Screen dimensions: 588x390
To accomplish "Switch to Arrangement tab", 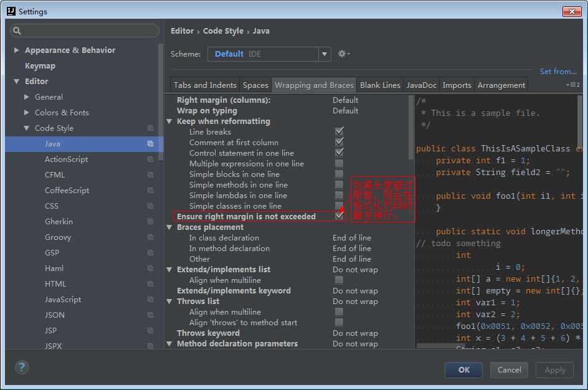I will click(501, 85).
